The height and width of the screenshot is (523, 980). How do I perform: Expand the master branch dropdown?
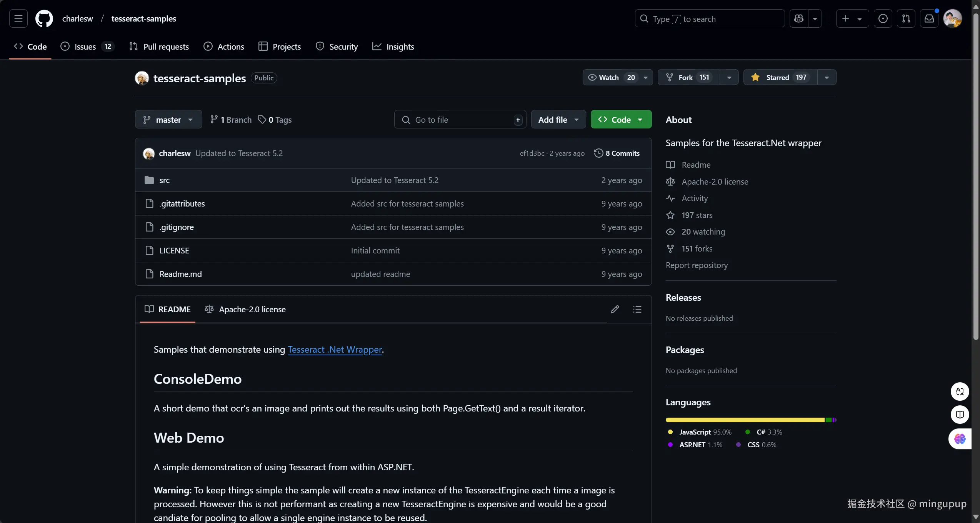tap(168, 120)
